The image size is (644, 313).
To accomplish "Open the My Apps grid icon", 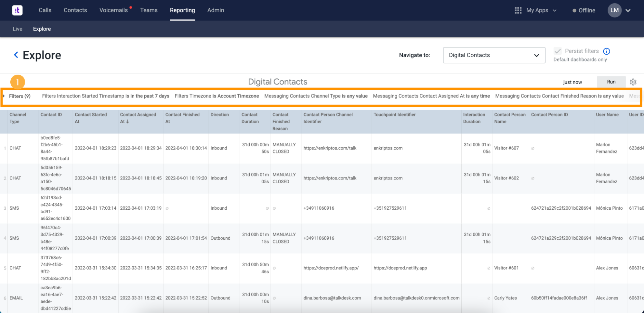I will coord(518,10).
